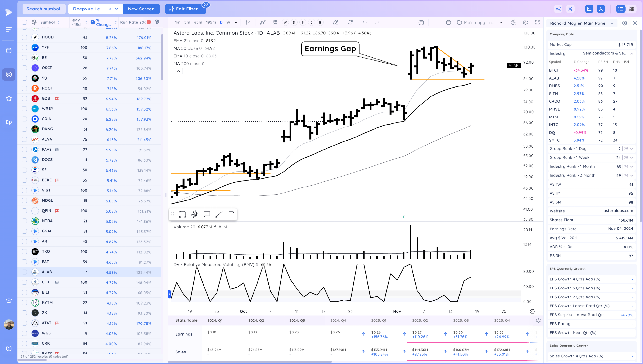Image resolution: width=643 pixels, height=364 pixels.
Task: Switch to 195m timeframe
Action: [x=211, y=23]
